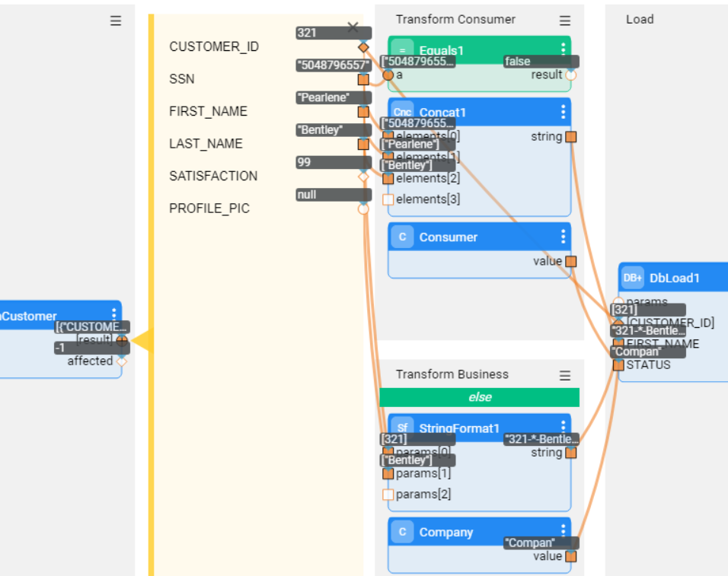
Task: Click the Concat1 string output port
Action: pyautogui.click(x=571, y=137)
